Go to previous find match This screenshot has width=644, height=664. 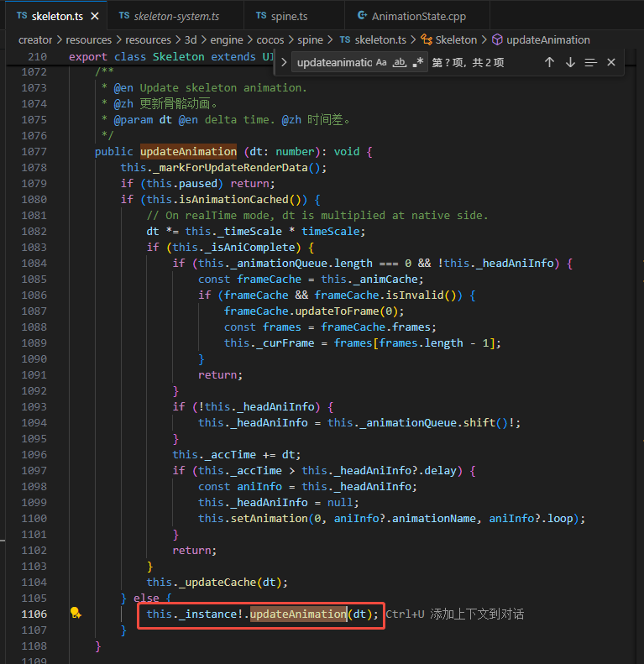(549, 62)
